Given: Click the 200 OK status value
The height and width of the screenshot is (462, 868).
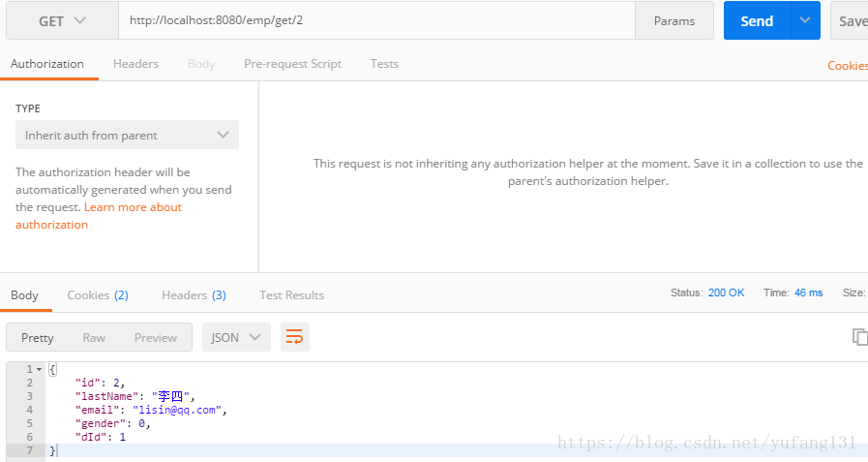Looking at the screenshot, I should click(x=727, y=293).
